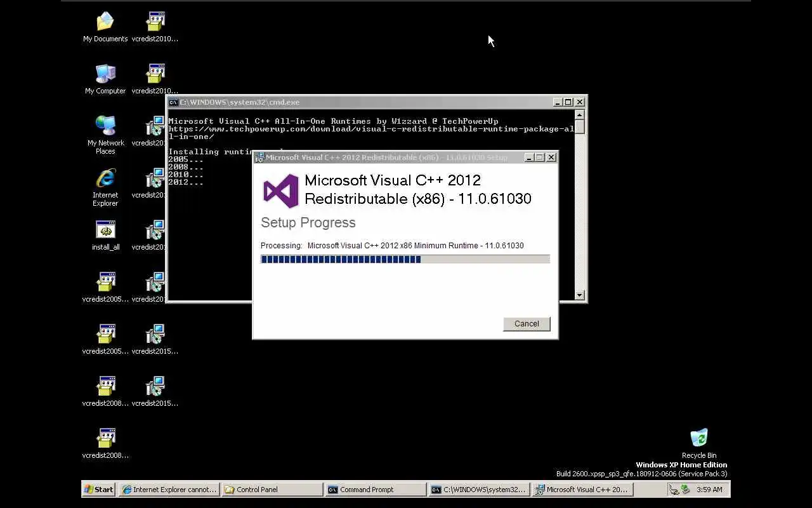Click the Visual C++ 2012 Setup title bar
This screenshot has height=508, width=812.
pyautogui.click(x=405, y=157)
